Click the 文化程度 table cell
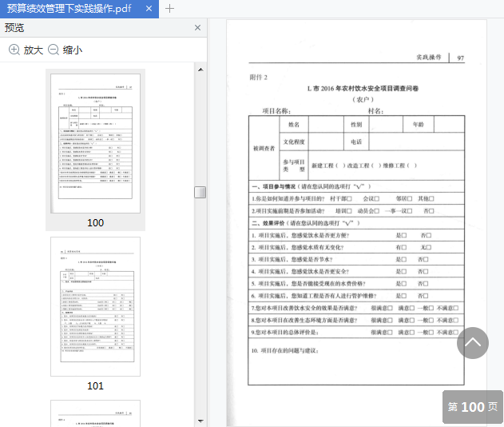Viewport: 504px width, 427px height. (x=294, y=142)
